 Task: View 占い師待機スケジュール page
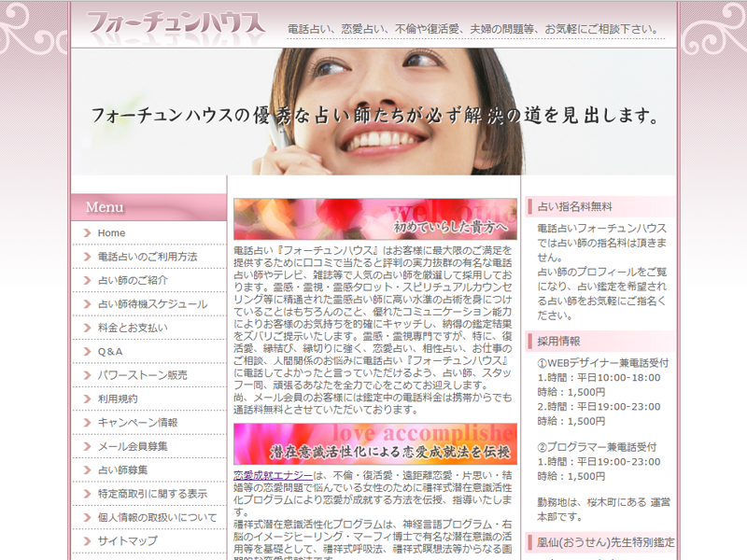click(x=152, y=304)
